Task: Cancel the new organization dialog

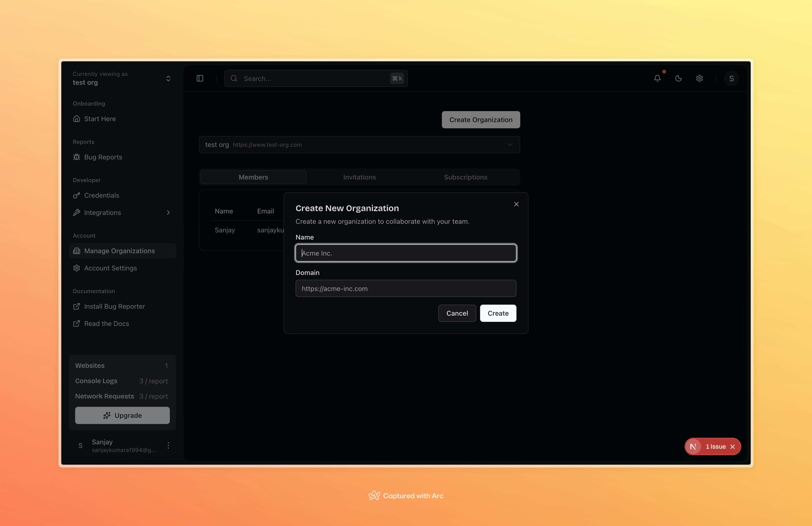Action: click(x=457, y=313)
